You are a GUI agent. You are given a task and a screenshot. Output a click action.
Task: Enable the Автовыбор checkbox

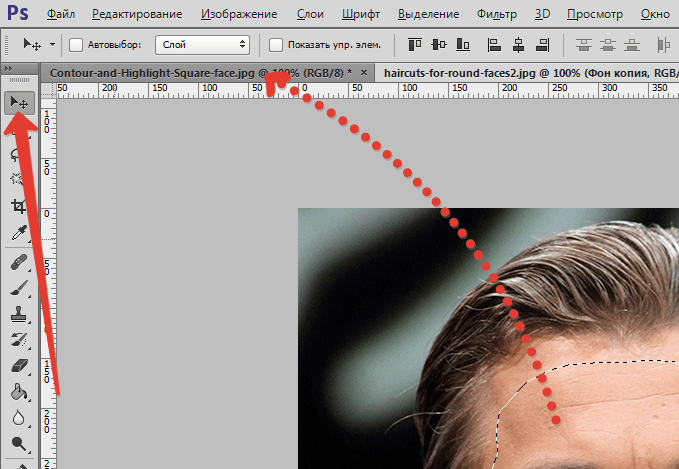(x=76, y=45)
